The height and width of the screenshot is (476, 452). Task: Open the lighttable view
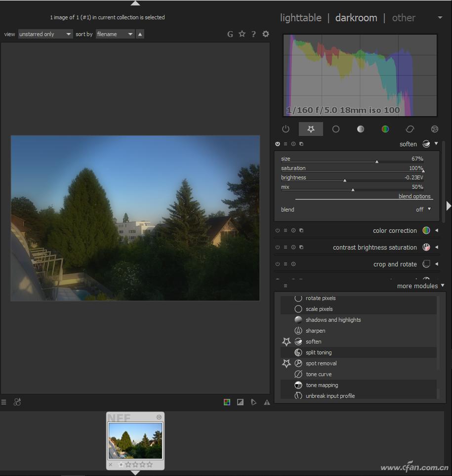(x=301, y=18)
